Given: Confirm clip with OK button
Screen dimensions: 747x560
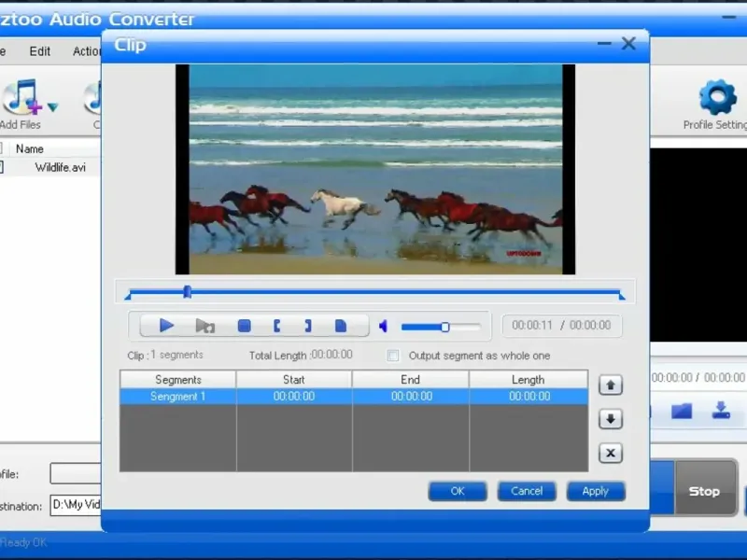Looking at the screenshot, I should (x=458, y=491).
